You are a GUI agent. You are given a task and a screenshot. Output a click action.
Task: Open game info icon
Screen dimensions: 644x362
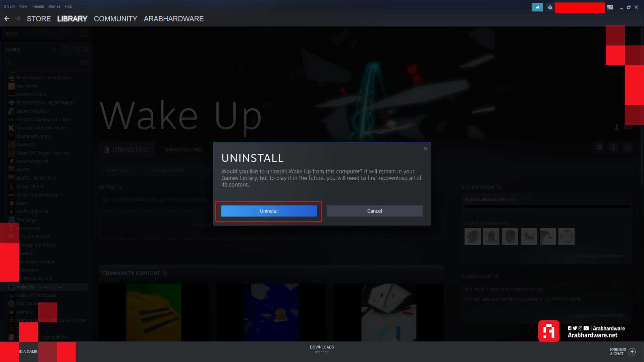coord(613,147)
